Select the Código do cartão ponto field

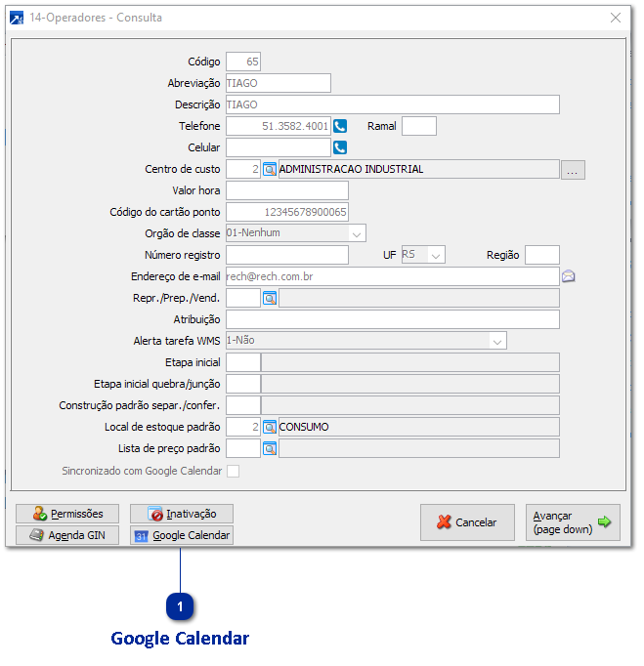tap(287, 212)
